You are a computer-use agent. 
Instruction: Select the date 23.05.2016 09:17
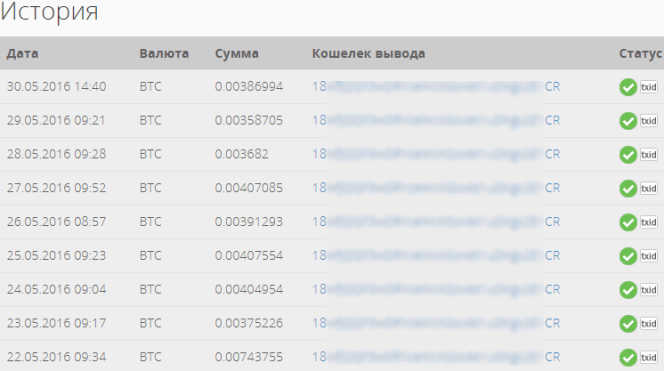(56, 324)
